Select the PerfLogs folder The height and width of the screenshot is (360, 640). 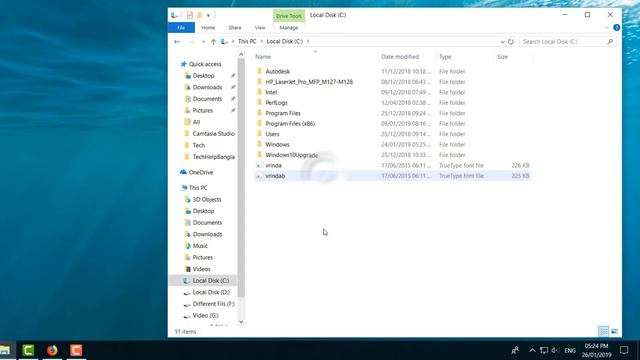[x=276, y=103]
